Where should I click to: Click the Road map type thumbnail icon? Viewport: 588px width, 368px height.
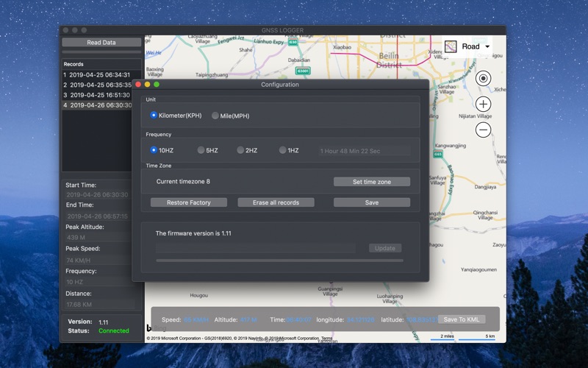click(451, 46)
